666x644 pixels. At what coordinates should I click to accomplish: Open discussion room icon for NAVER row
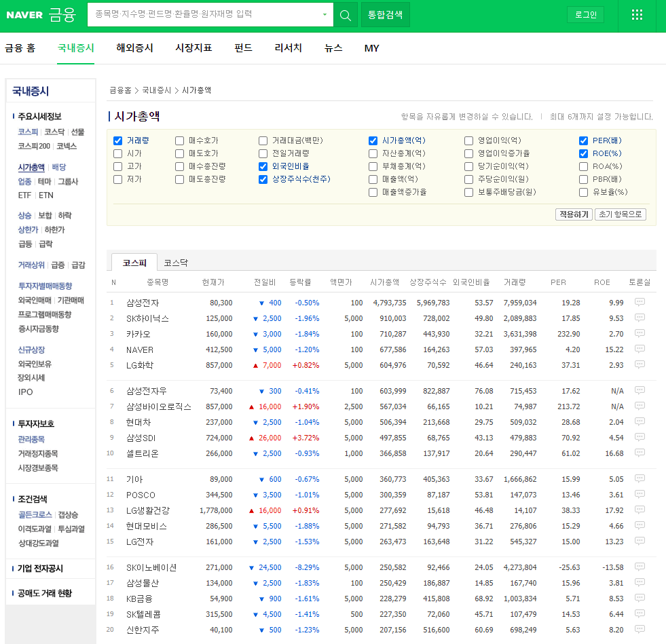coord(640,349)
